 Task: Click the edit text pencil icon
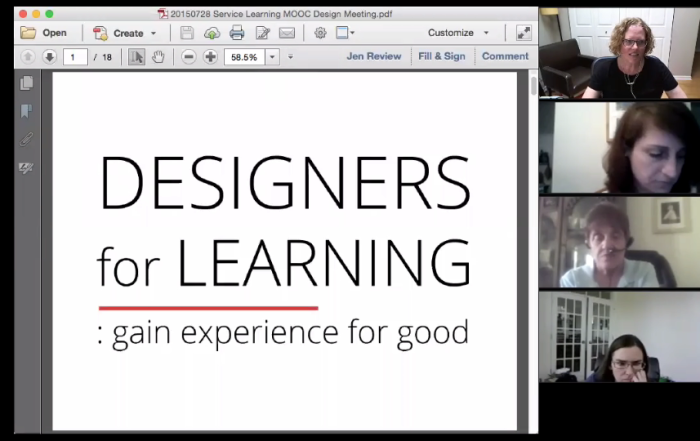[262, 33]
